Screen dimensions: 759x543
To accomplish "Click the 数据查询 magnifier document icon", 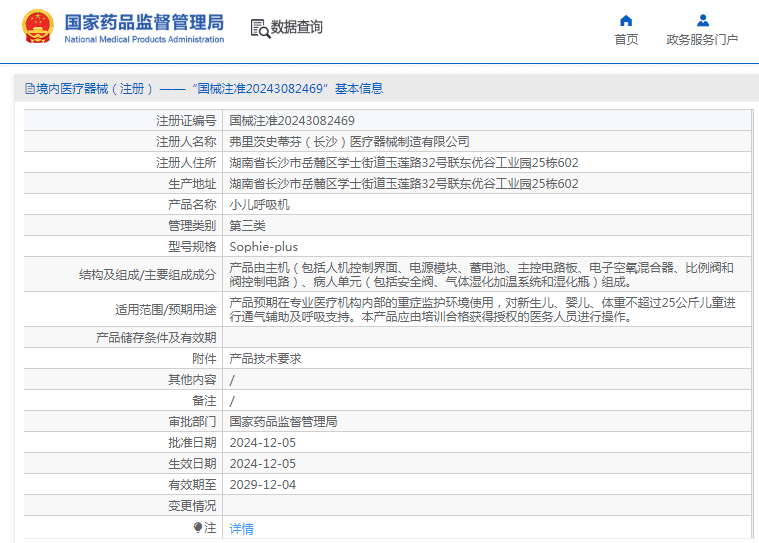I will (259, 28).
